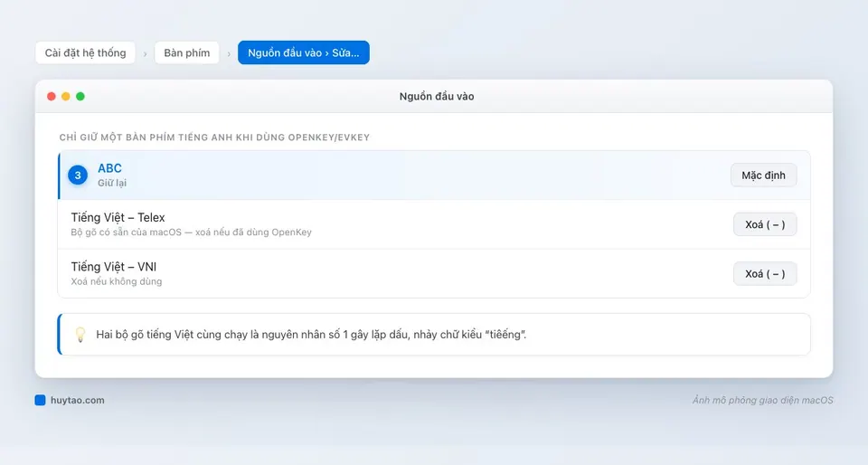The image size is (868, 465).
Task: Select the ABC input source row
Action: (x=434, y=175)
